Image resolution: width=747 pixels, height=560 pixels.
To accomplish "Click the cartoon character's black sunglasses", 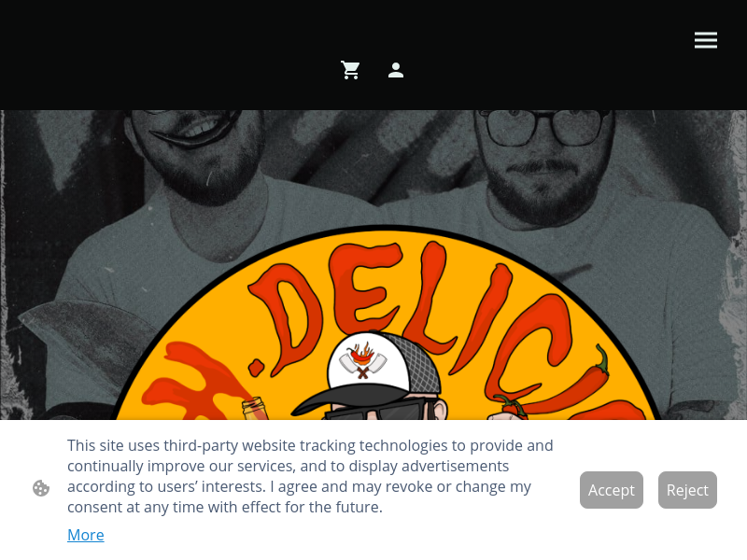I will click(374, 411).
